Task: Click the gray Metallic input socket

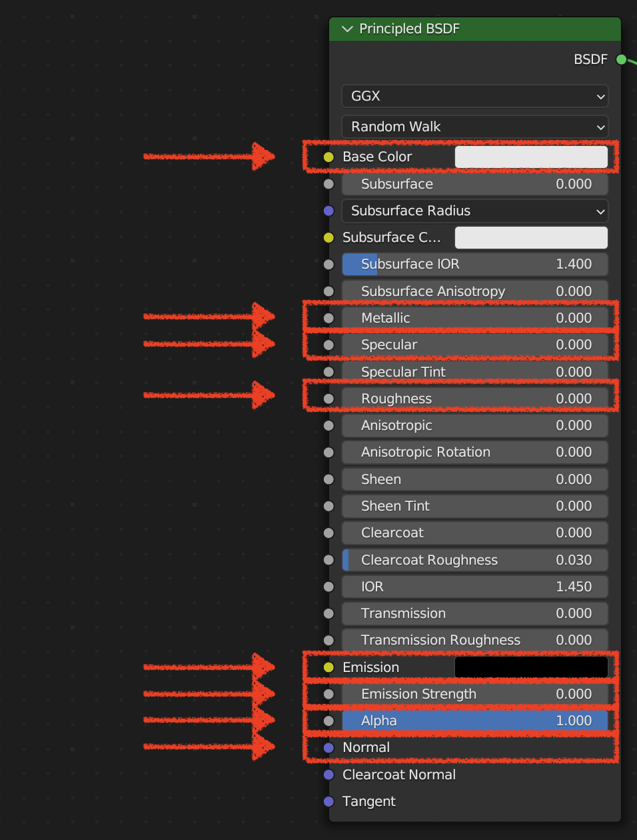Action: [328, 318]
